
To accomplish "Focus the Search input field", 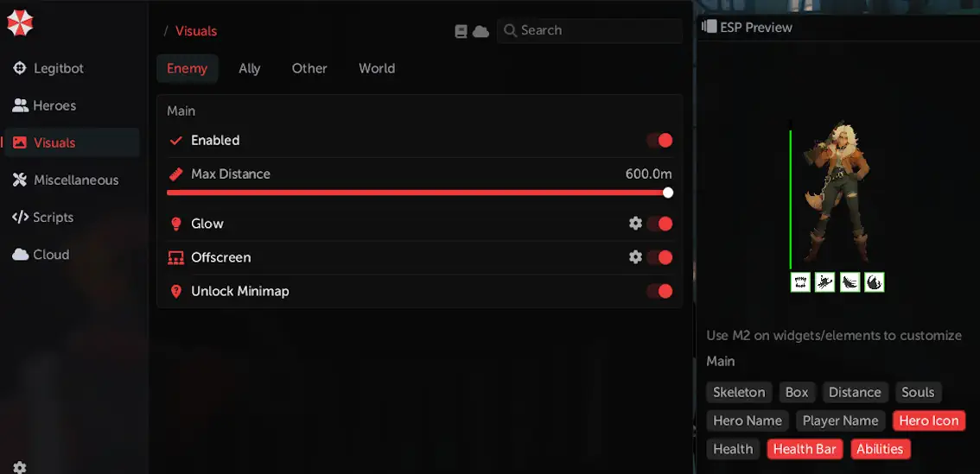I will point(589,30).
